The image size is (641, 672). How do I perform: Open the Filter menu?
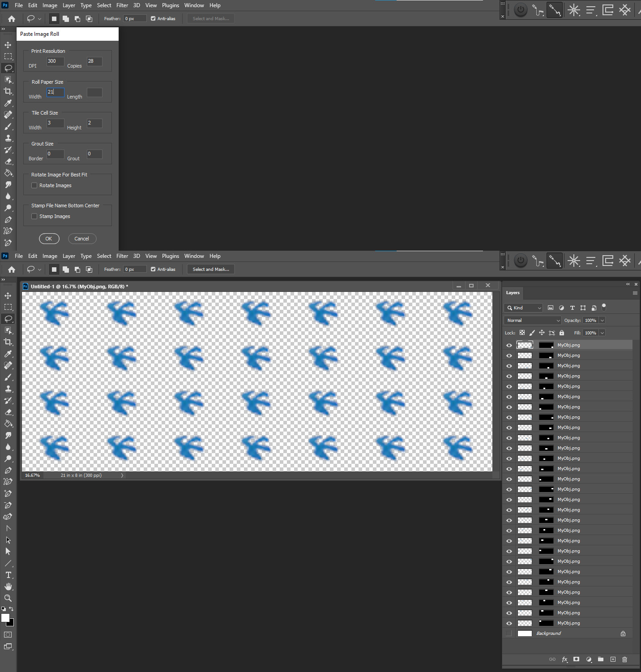[x=122, y=256]
